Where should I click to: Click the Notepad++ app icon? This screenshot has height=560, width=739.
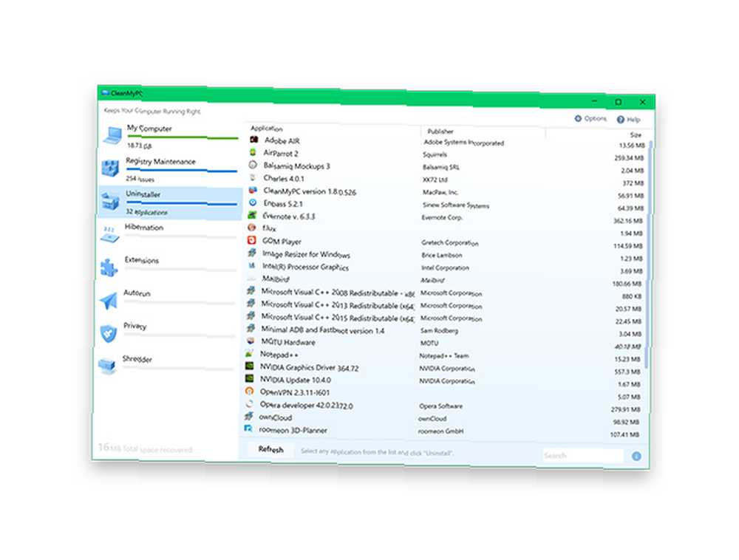tap(250, 353)
